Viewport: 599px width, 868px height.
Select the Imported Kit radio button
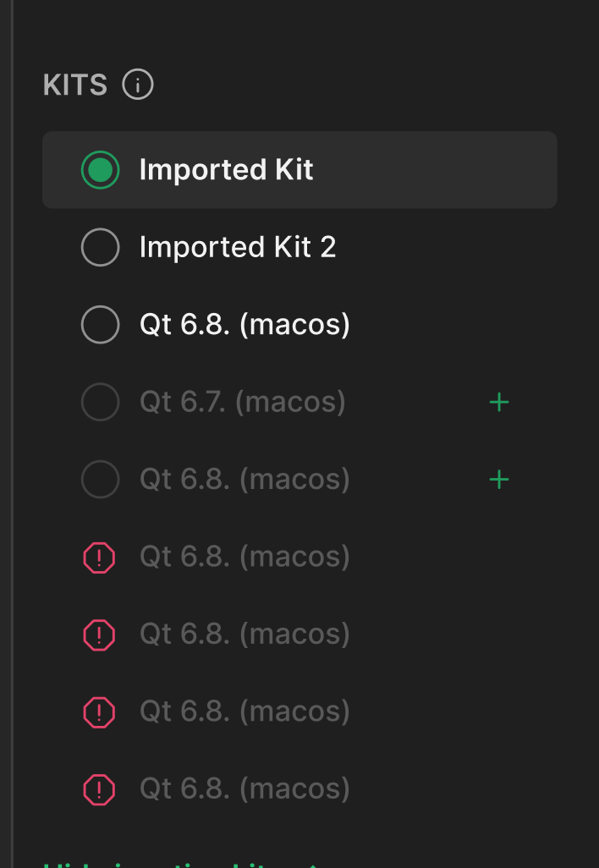100,170
